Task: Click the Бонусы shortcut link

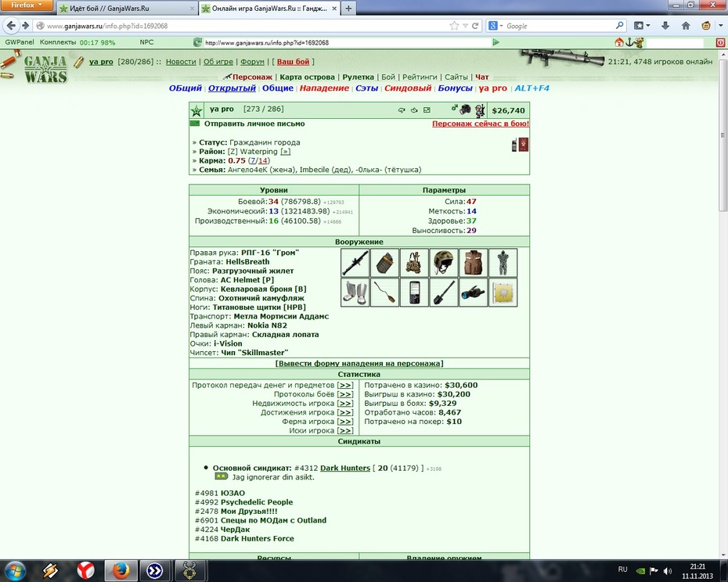Action: click(x=455, y=88)
